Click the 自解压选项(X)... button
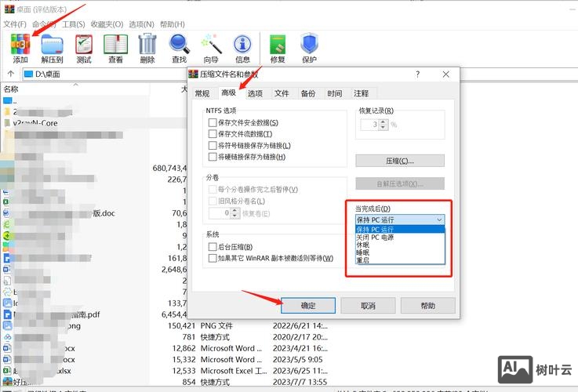578x392 pixels. [x=400, y=183]
